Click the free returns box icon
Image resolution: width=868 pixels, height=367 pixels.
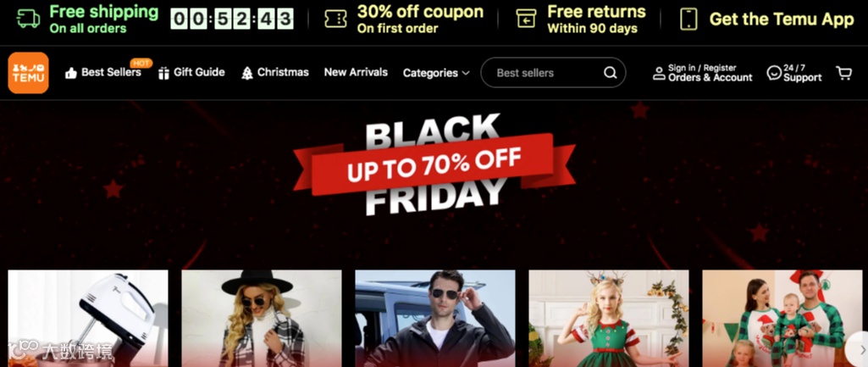click(x=526, y=19)
